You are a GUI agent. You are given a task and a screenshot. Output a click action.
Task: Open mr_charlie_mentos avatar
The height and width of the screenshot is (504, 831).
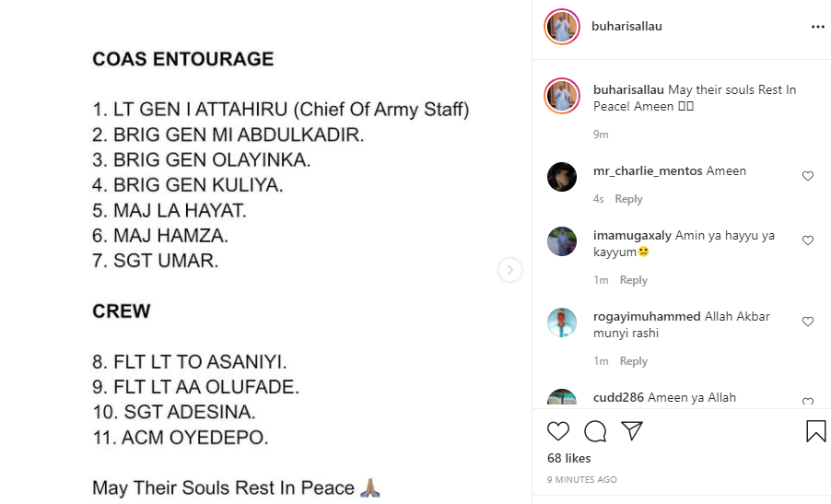[562, 177]
